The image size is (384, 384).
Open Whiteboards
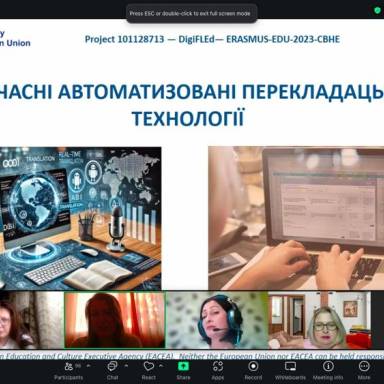(290, 371)
